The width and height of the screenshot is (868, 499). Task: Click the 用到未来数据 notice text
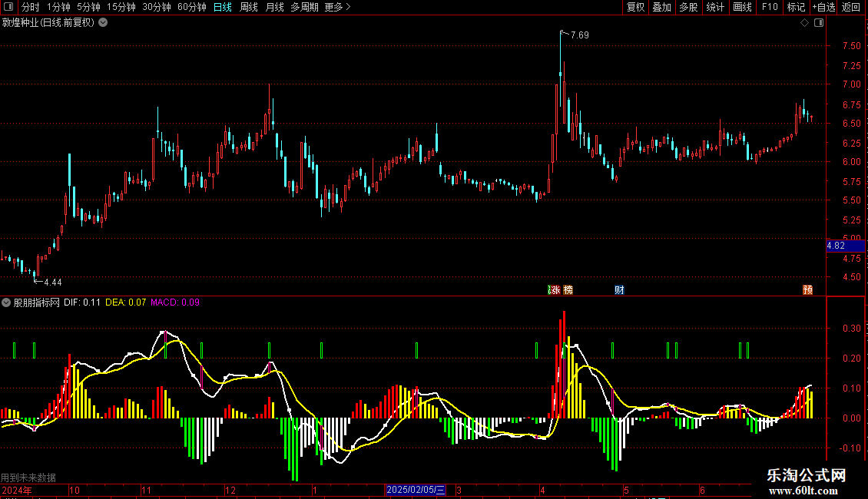(28, 478)
